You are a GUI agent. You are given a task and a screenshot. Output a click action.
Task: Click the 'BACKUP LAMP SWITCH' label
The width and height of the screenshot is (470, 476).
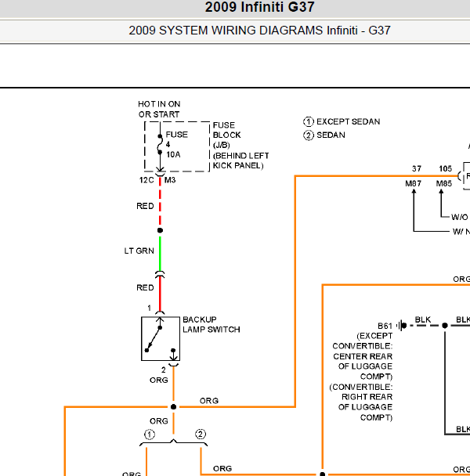pyautogui.click(x=211, y=325)
